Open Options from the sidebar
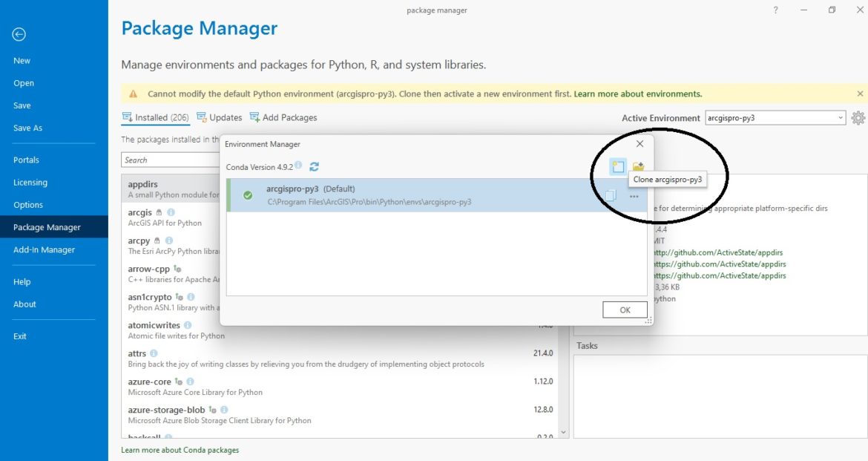Screen dimensions: 868x461 [28, 205]
